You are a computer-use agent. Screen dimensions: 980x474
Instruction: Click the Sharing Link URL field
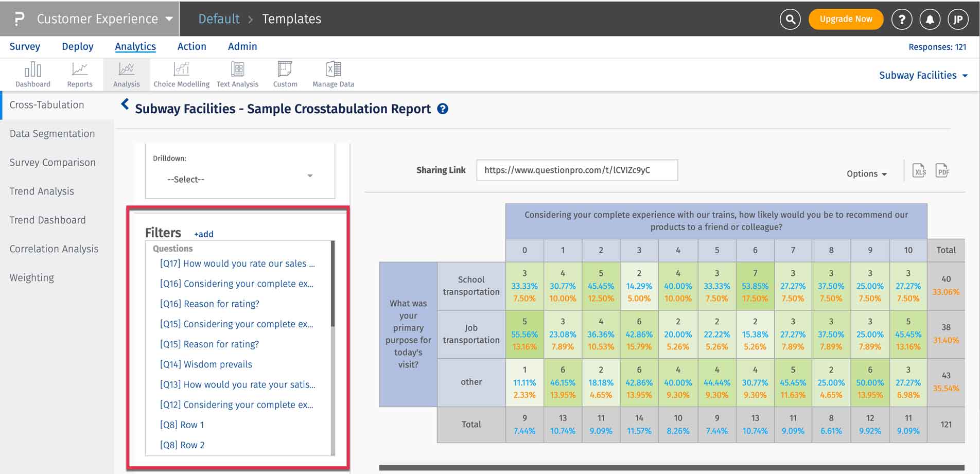576,170
